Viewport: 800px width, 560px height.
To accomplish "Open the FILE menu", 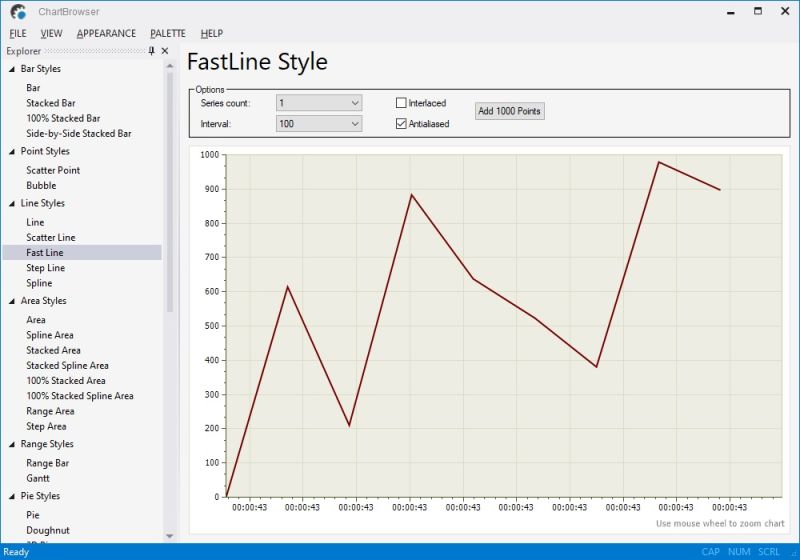I will pyautogui.click(x=18, y=34).
